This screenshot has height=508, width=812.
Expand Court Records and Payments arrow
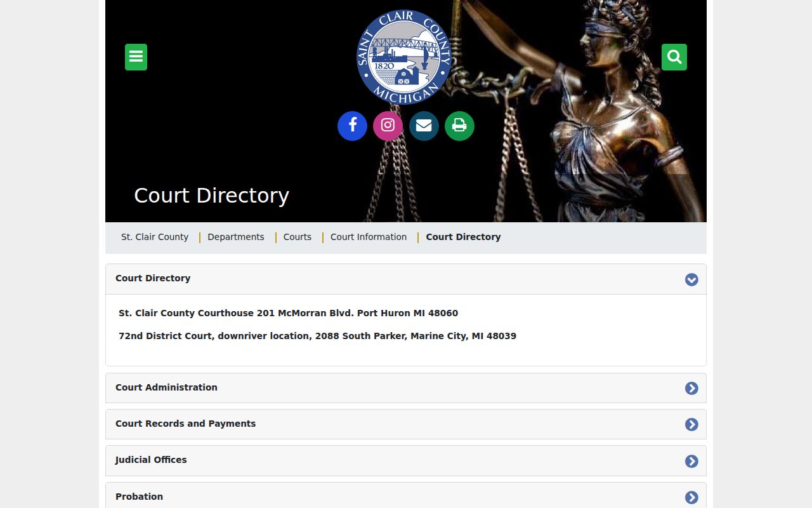(x=691, y=424)
